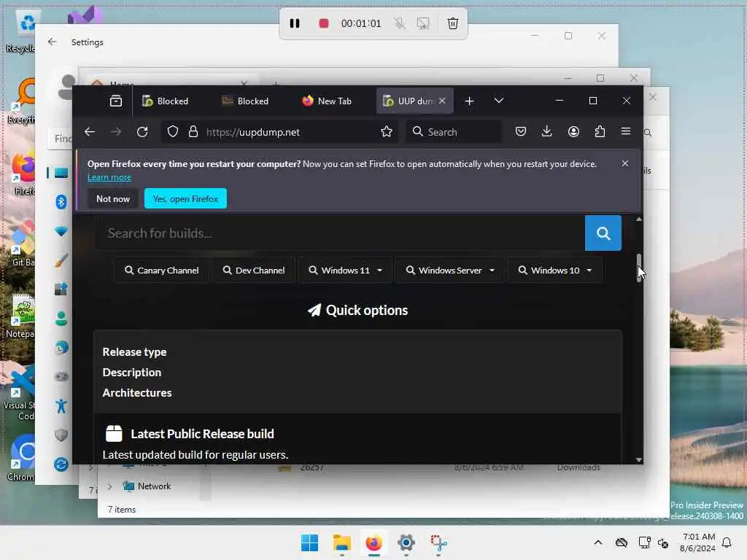Open Windows Update icon in Settings sidebar
Screen dimensions: 747x560
click(x=61, y=464)
